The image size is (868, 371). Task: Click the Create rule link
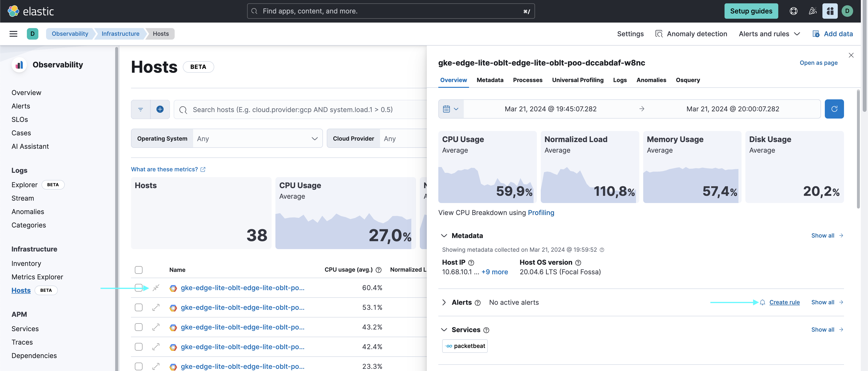(784, 303)
